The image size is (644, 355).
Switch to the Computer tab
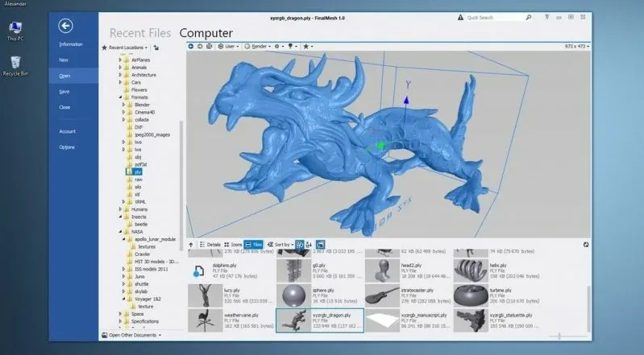pos(206,33)
